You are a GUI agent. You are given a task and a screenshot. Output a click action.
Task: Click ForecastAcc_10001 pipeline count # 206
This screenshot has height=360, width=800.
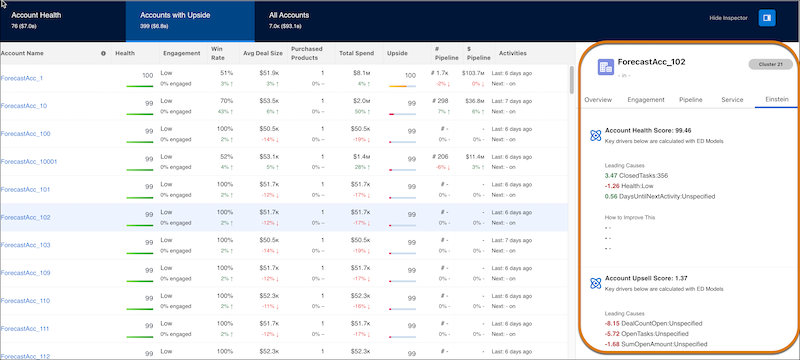(x=439, y=157)
